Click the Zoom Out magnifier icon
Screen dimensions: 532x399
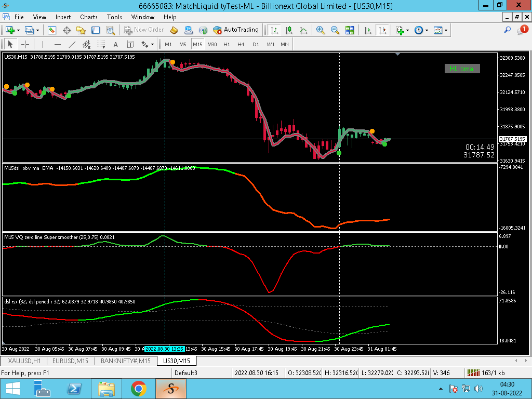[335, 30]
